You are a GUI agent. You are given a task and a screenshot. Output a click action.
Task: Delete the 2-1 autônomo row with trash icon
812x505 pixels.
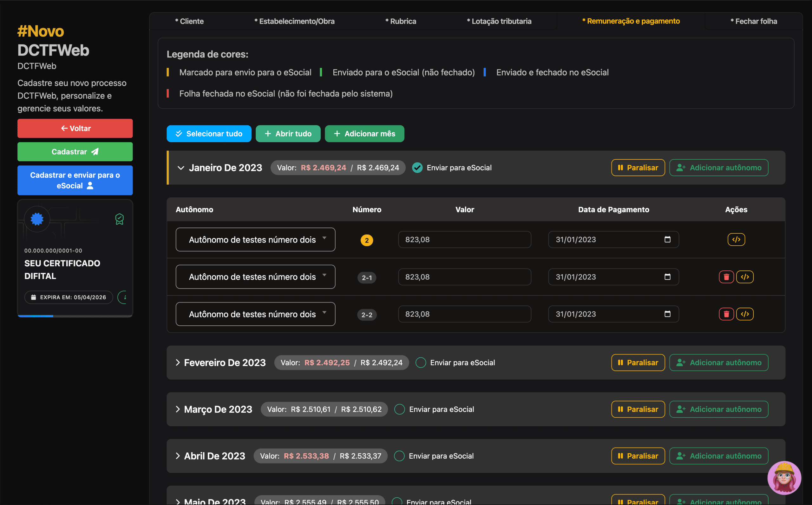click(x=726, y=277)
